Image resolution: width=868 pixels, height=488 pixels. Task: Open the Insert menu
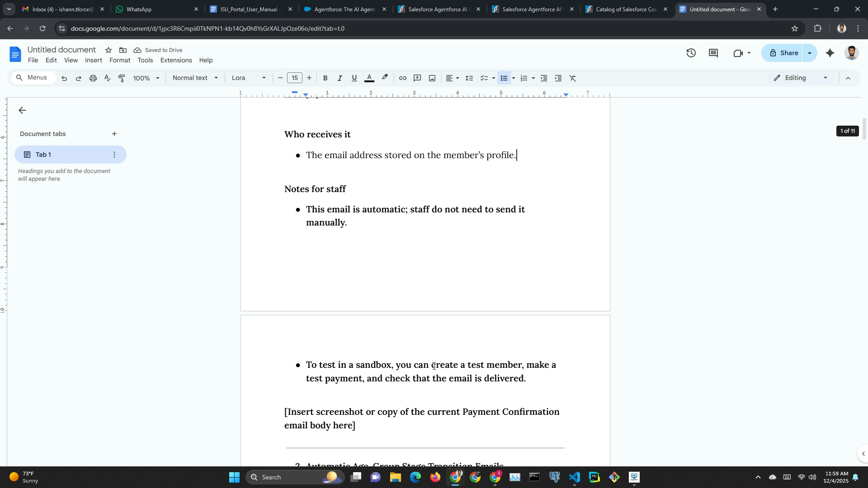click(93, 60)
